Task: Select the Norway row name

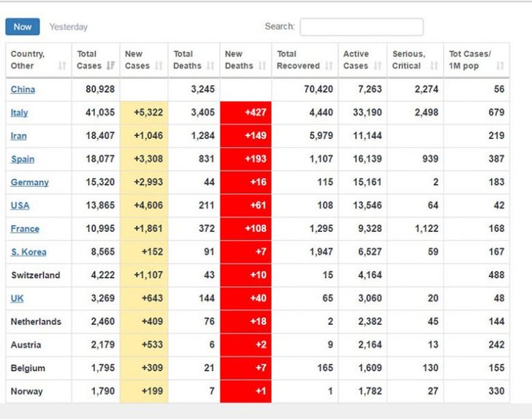Action: pyautogui.click(x=27, y=391)
